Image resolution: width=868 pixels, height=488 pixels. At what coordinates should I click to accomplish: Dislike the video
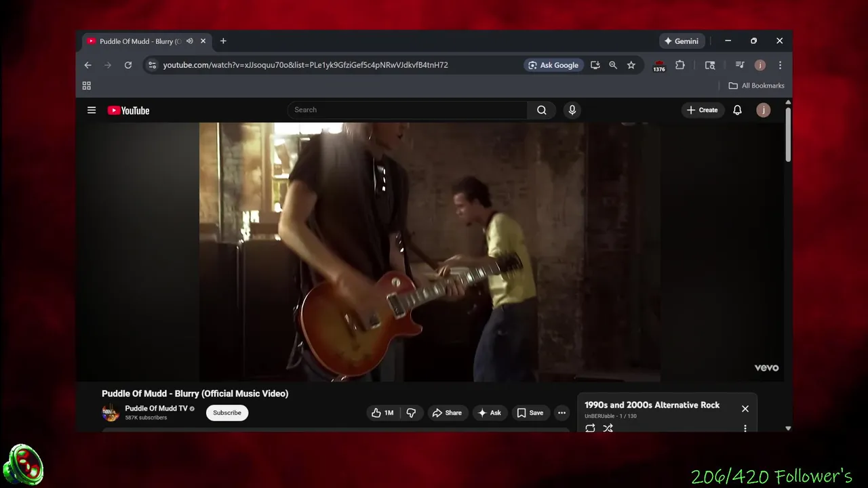(x=411, y=413)
